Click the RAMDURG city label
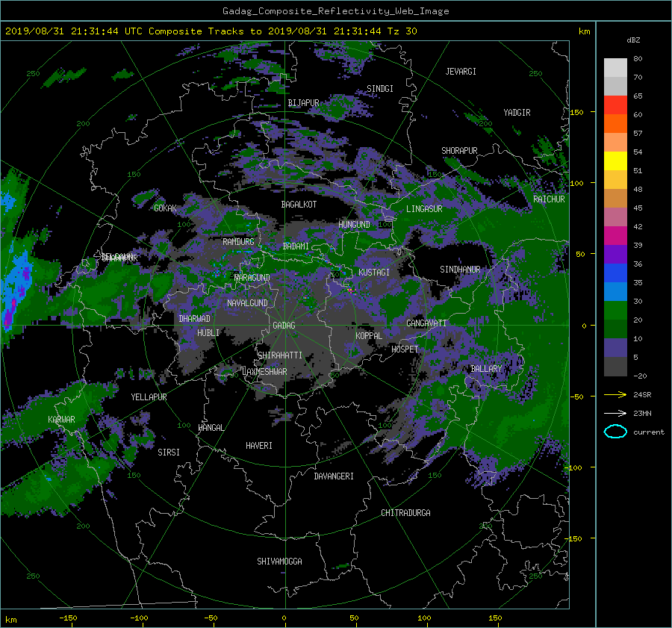The height and width of the screenshot is (628, 672). (x=238, y=242)
